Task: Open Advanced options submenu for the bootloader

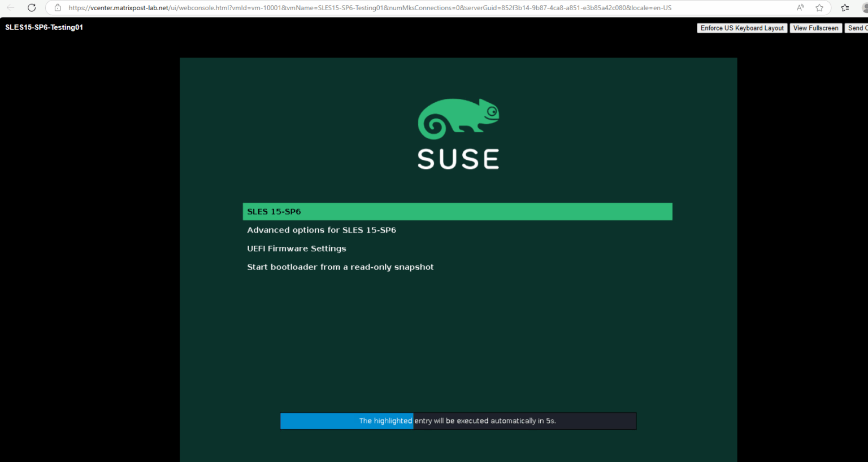Action: click(x=322, y=230)
